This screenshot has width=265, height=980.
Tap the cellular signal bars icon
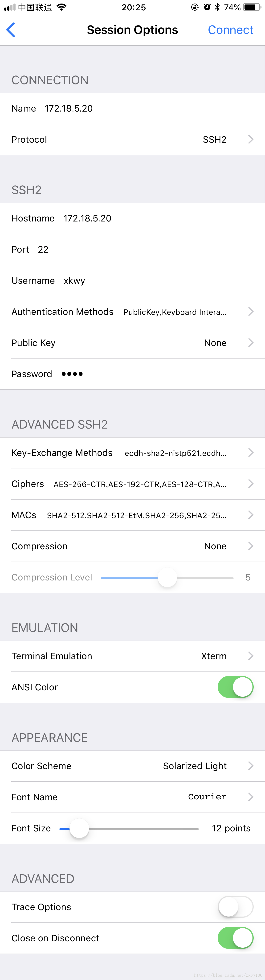10,7
